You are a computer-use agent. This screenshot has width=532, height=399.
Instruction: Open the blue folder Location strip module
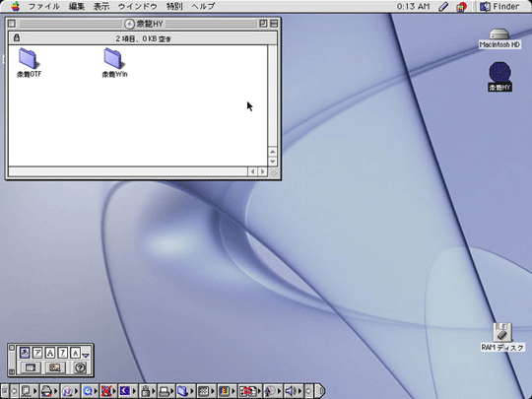[185, 391]
